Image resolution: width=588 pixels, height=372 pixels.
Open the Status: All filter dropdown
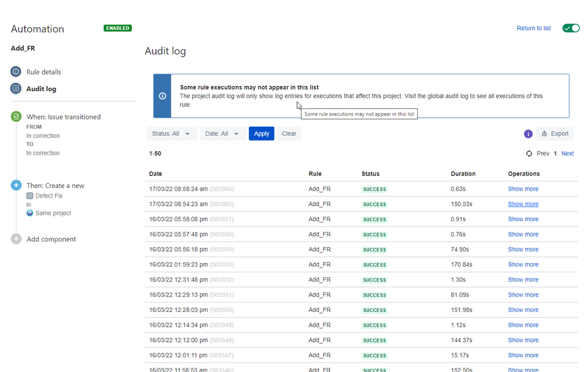171,134
